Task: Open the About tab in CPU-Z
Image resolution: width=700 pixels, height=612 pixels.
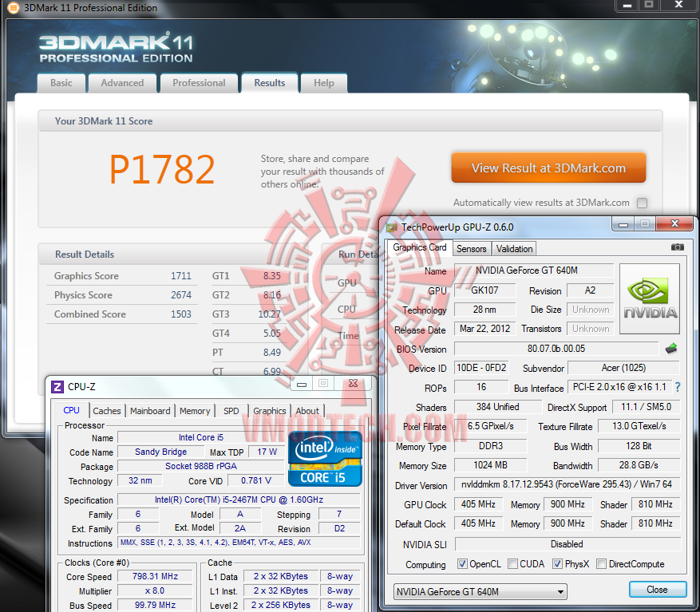Action: [x=307, y=411]
